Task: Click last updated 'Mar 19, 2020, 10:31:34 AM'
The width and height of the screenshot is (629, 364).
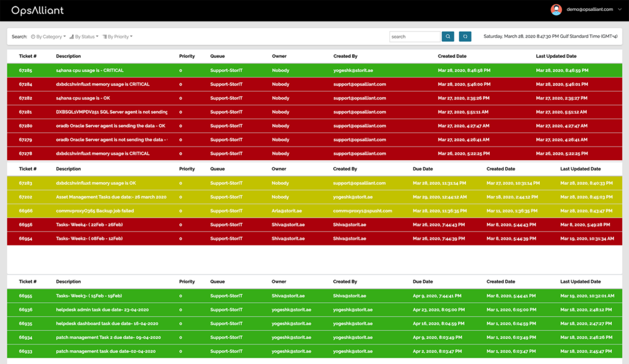Action: tap(587, 238)
